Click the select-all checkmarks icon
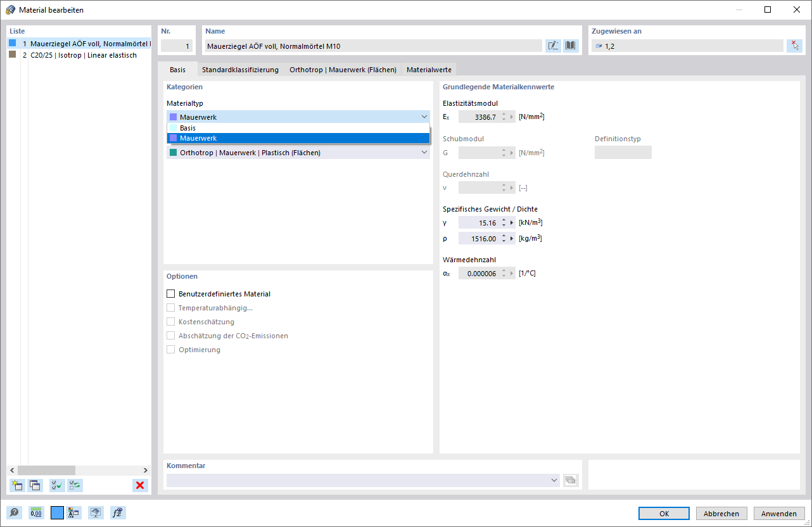The height and width of the screenshot is (527, 812). coord(57,486)
